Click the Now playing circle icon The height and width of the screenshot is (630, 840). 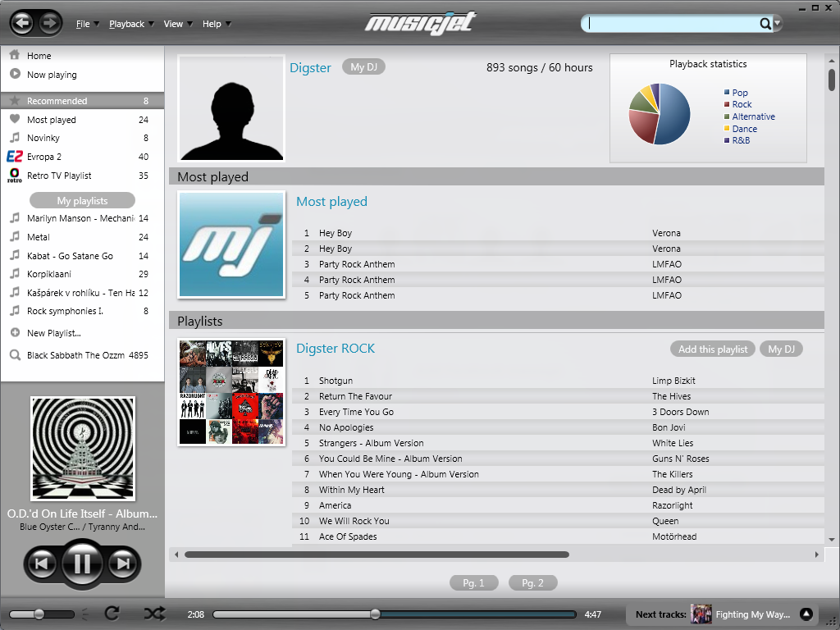click(15, 74)
